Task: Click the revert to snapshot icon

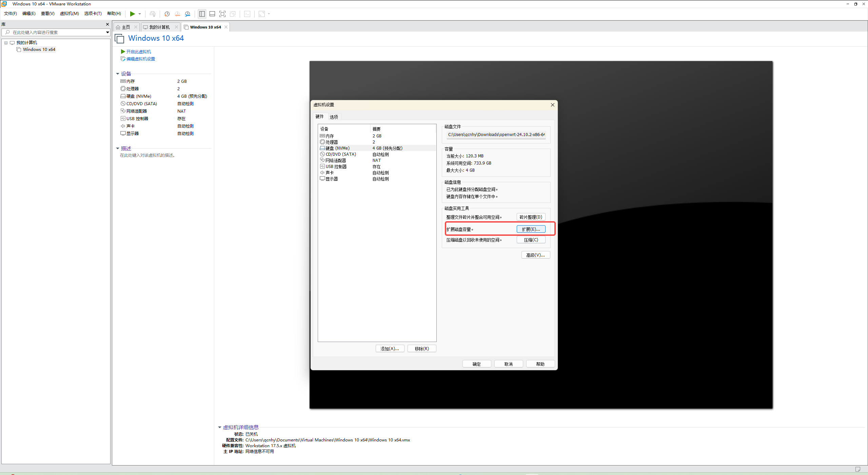Action: pos(177,14)
